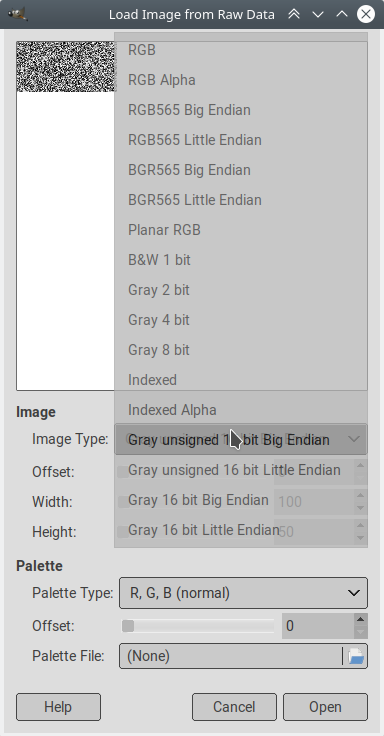Select Gray 16 bit Big Endian
Image resolution: width=384 pixels, height=736 pixels.
click(x=240, y=500)
